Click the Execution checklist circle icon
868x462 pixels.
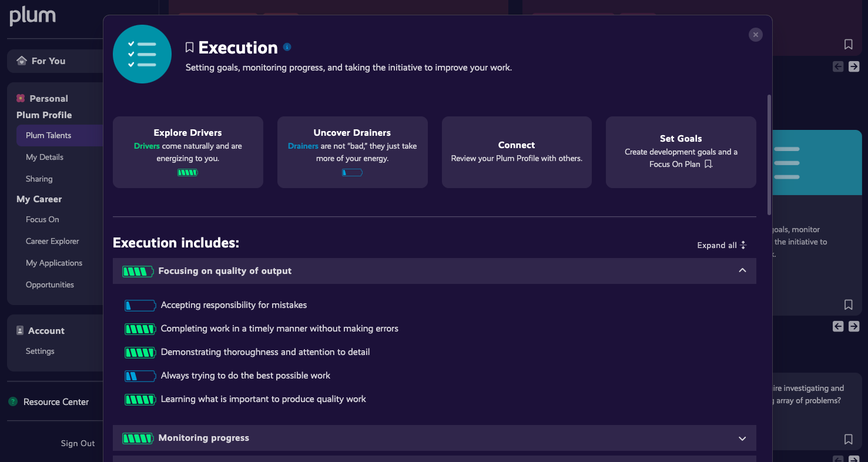click(x=142, y=54)
